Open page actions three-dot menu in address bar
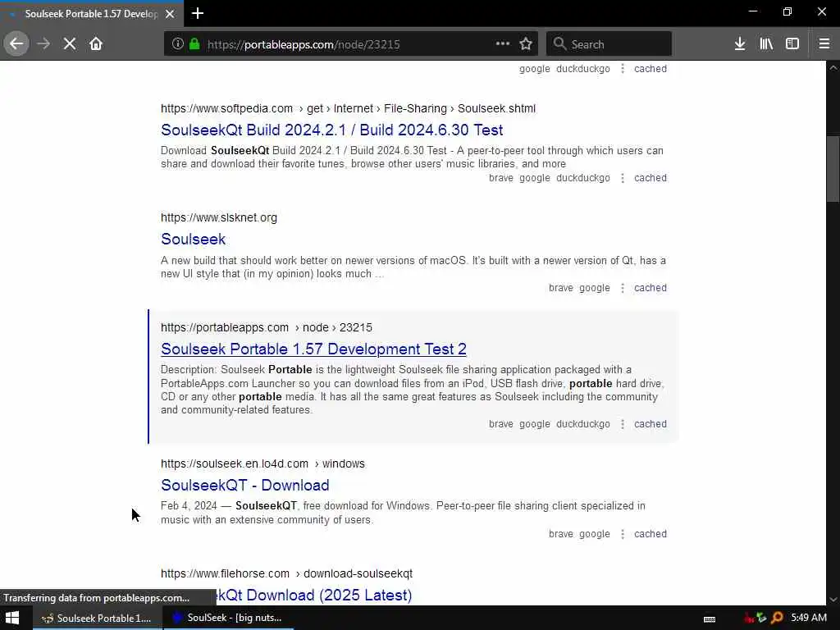Viewport: 840px width, 630px height. (x=503, y=44)
